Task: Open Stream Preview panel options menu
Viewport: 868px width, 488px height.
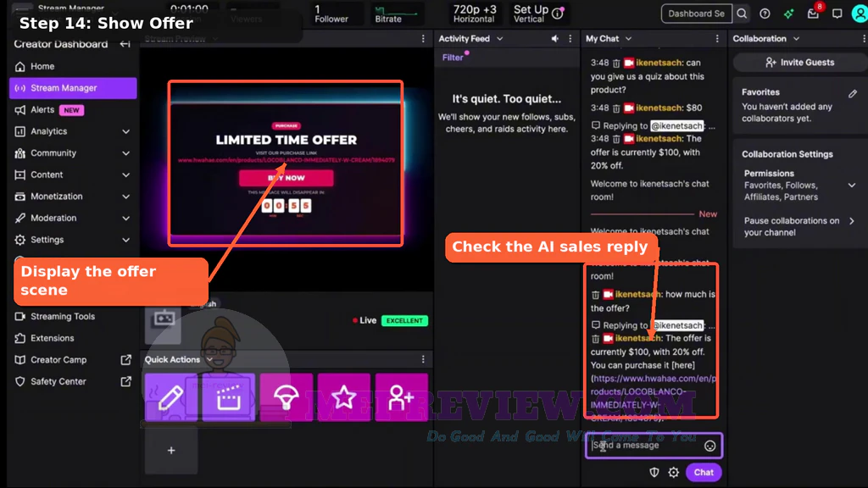Action: pos(423,39)
